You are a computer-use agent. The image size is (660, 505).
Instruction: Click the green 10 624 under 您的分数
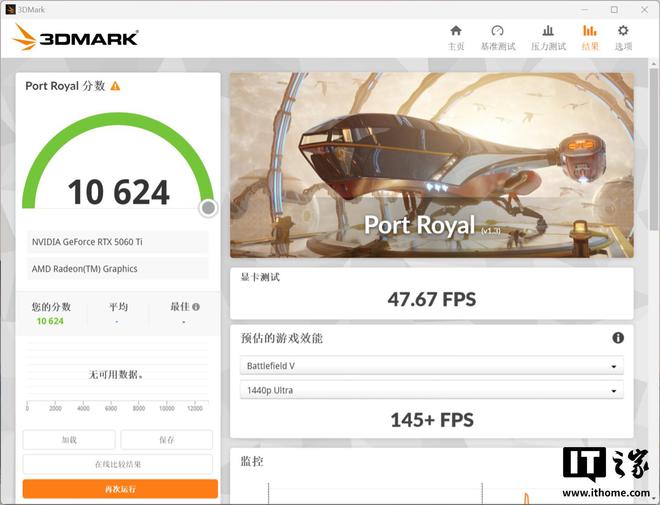click(x=50, y=321)
